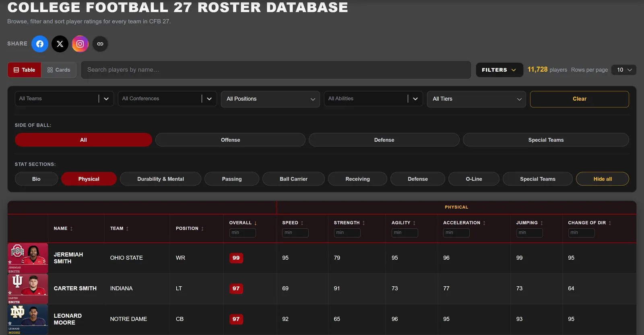Open All Teams dropdown
644x335 pixels.
[64, 99]
